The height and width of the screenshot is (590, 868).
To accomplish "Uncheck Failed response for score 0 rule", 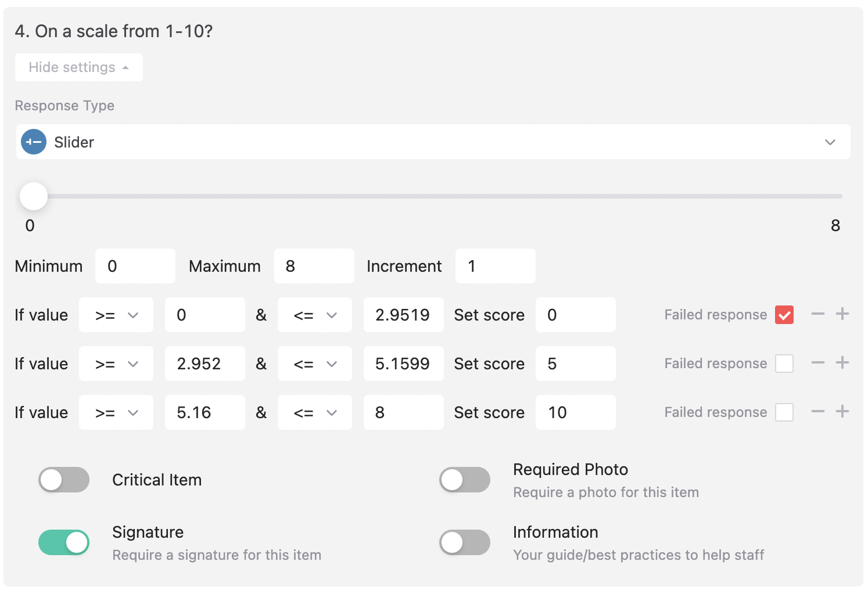I will point(784,315).
